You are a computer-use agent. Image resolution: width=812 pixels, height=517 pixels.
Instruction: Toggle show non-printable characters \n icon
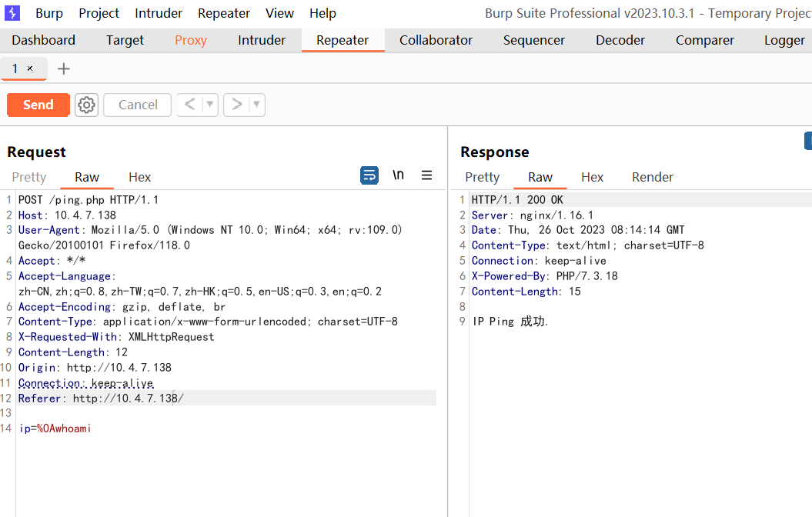point(398,175)
